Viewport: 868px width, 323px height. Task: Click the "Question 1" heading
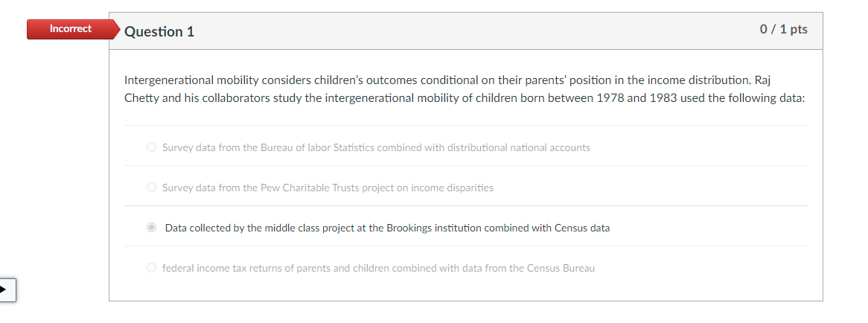[159, 31]
